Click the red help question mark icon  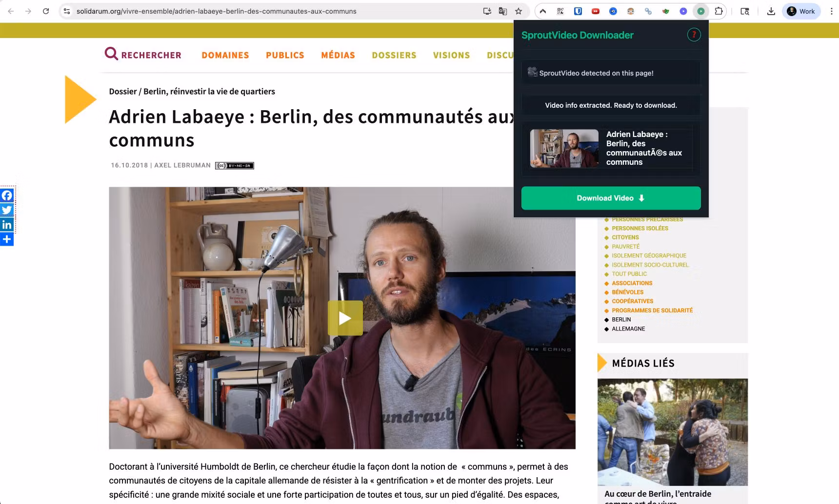click(694, 35)
